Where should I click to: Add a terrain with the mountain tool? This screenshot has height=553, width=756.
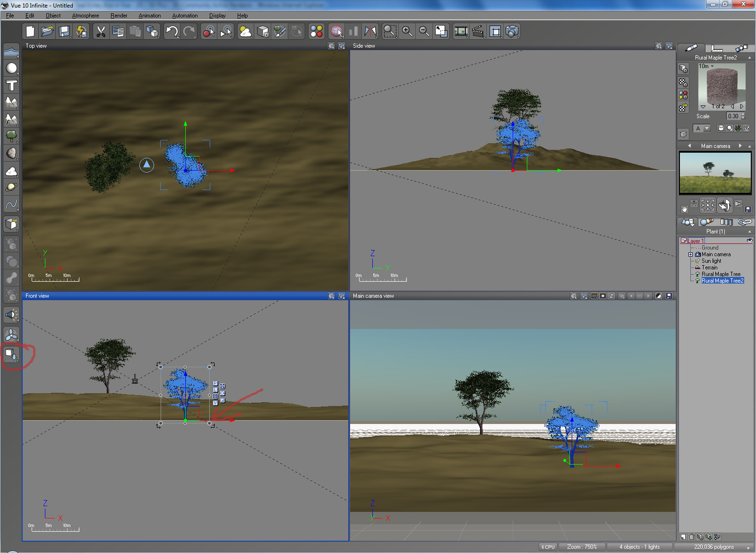(11, 102)
